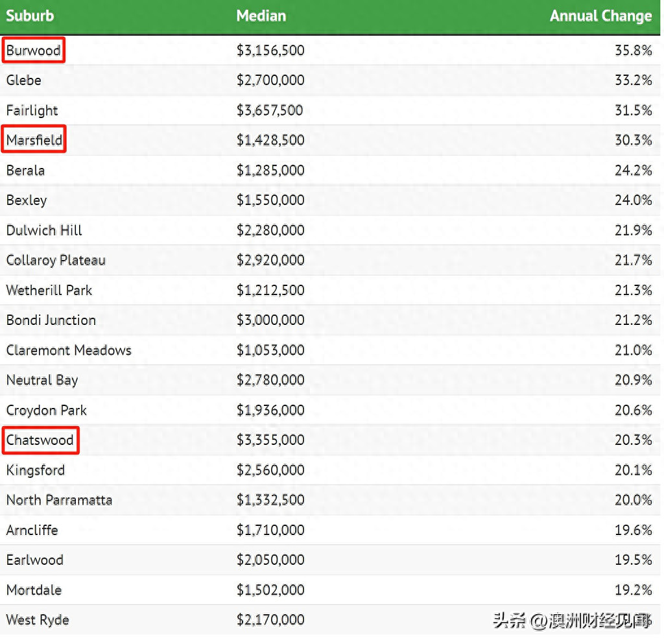The image size is (664, 644).
Task: Click the Suburb column header
Action: (30, 16)
